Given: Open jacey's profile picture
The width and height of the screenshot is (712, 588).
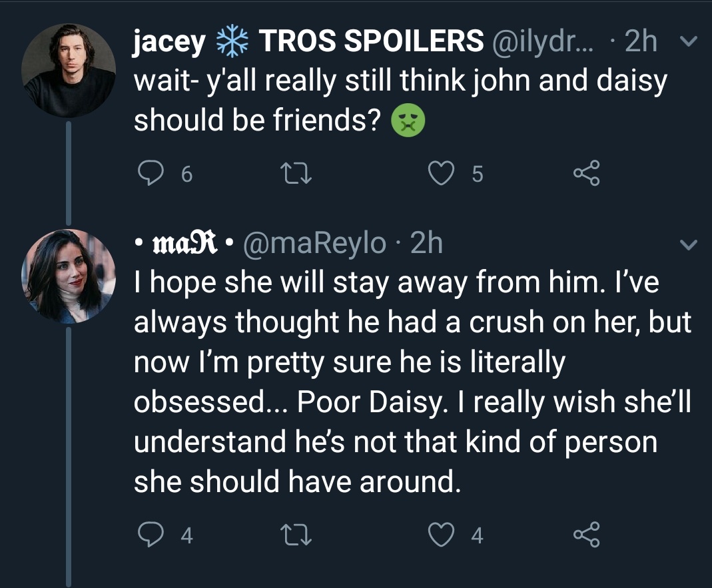Looking at the screenshot, I should (69, 72).
